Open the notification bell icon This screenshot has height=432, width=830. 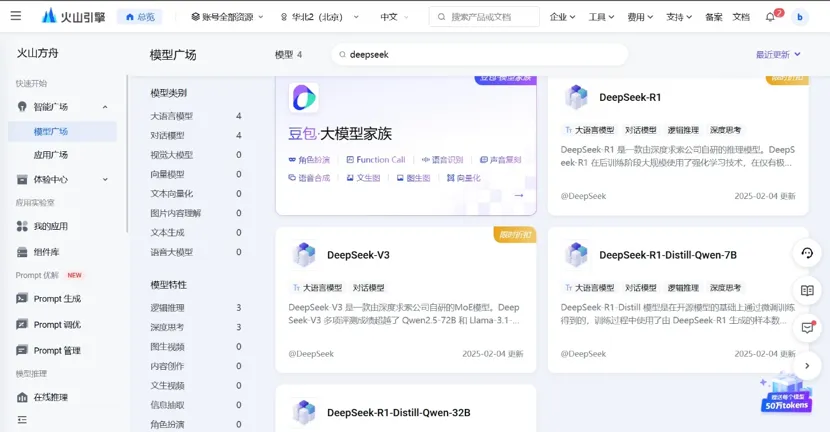click(770, 17)
